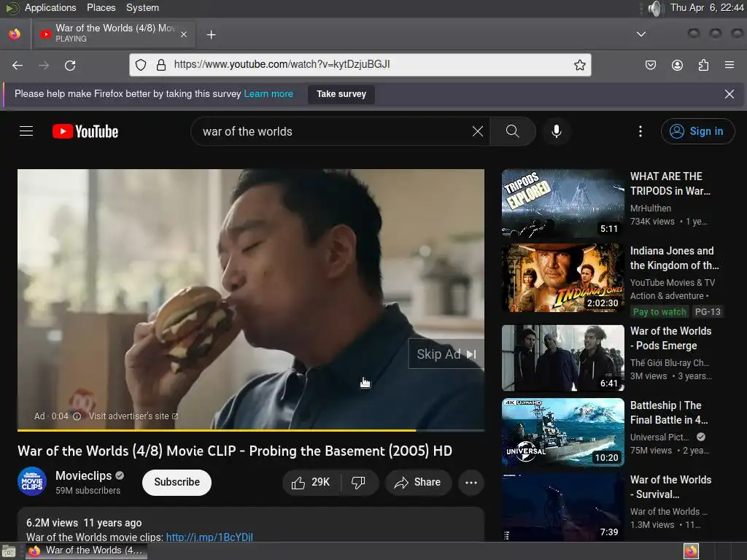
Task: Select the War of the Worlds taskbar entry
Action: click(86, 551)
